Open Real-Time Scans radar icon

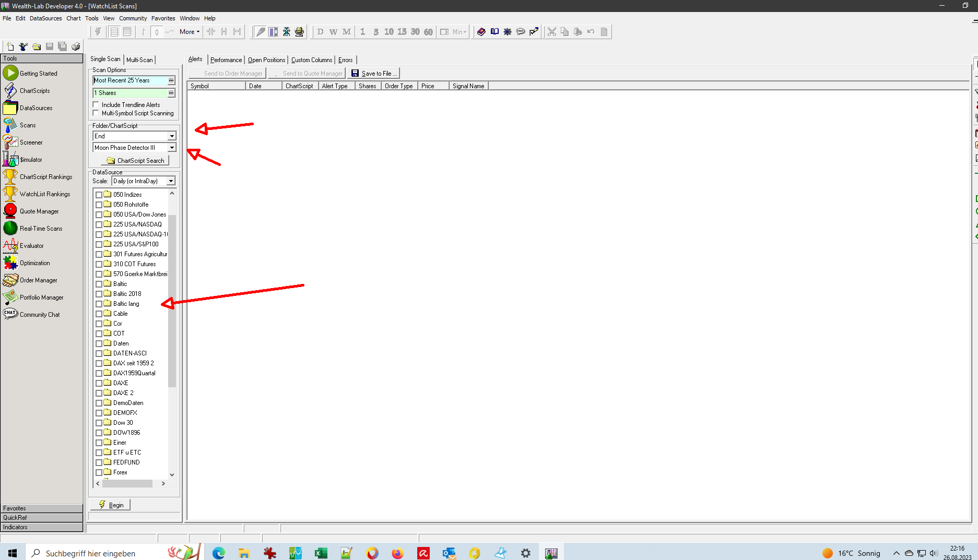click(10, 228)
